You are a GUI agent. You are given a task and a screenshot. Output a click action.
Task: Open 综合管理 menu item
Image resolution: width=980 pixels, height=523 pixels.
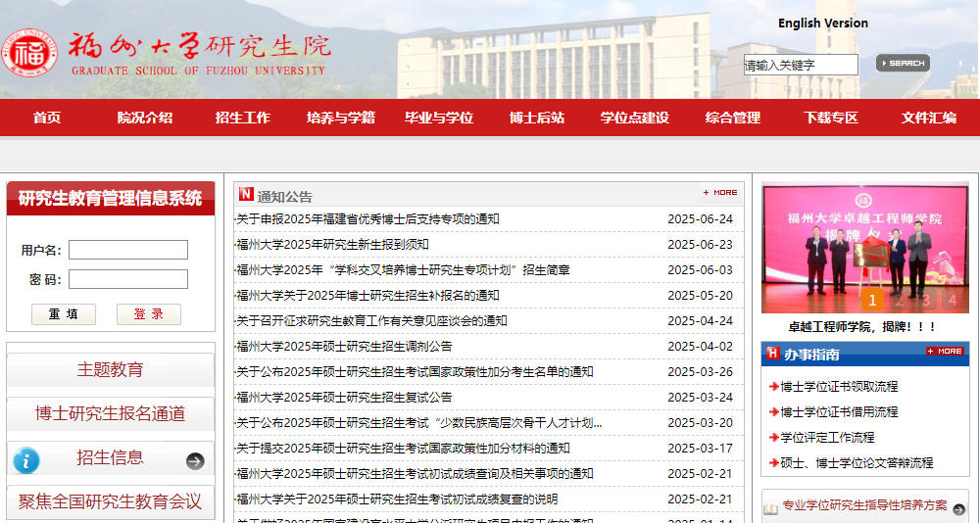point(732,118)
